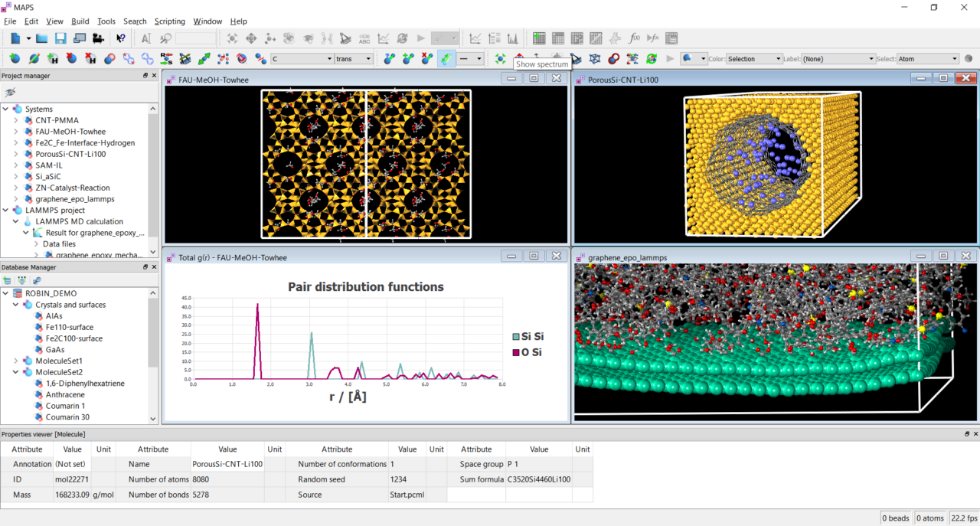This screenshot has height=526, width=980.
Task: Open the Build menu
Action: [x=80, y=21]
